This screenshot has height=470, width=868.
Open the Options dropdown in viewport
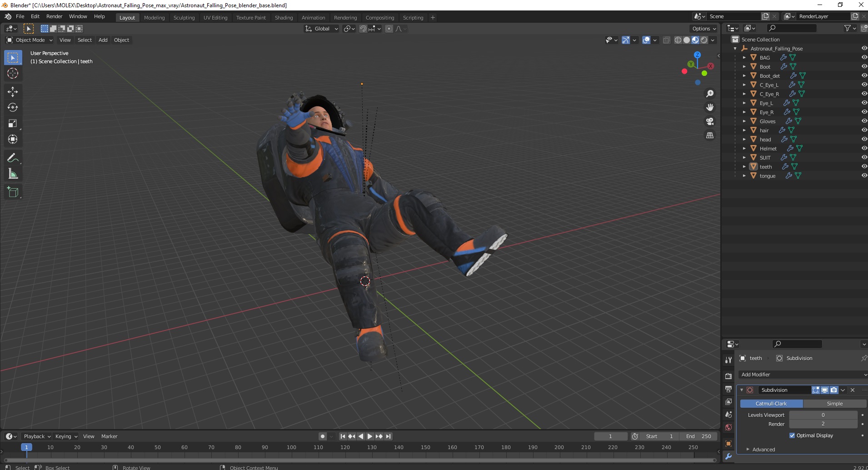[704, 29]
